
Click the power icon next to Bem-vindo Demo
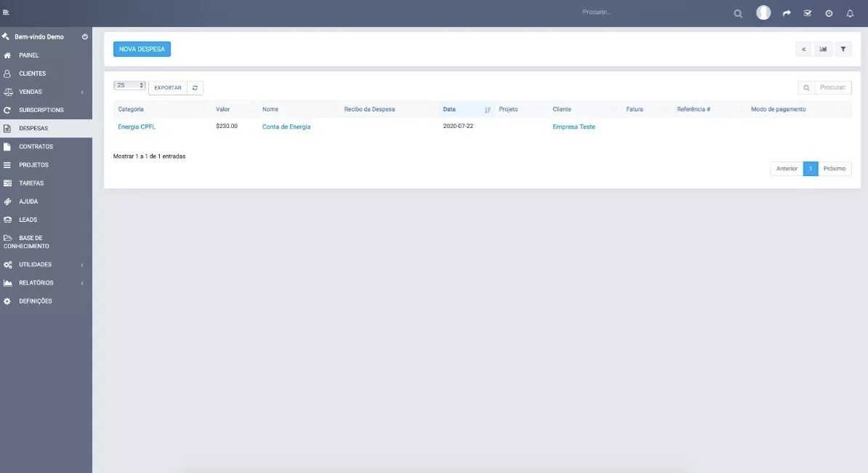tap(84, 36)
